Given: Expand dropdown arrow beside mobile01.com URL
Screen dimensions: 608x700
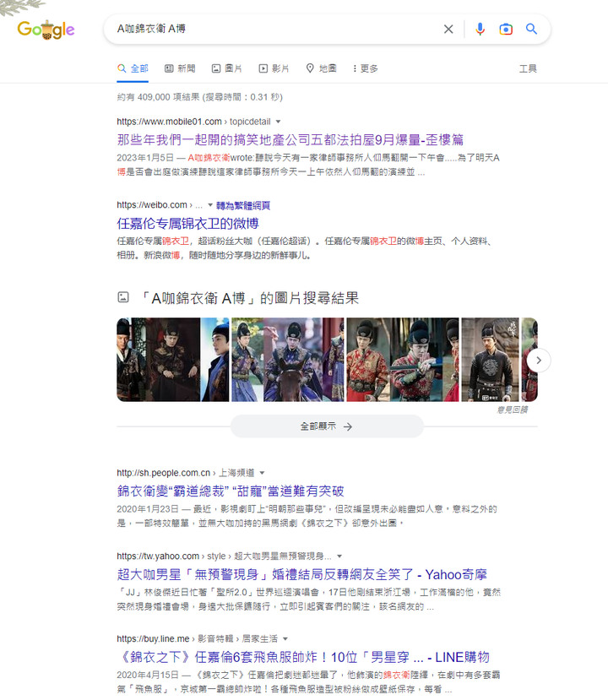Looking at the screenshot, I should point(278,122).
